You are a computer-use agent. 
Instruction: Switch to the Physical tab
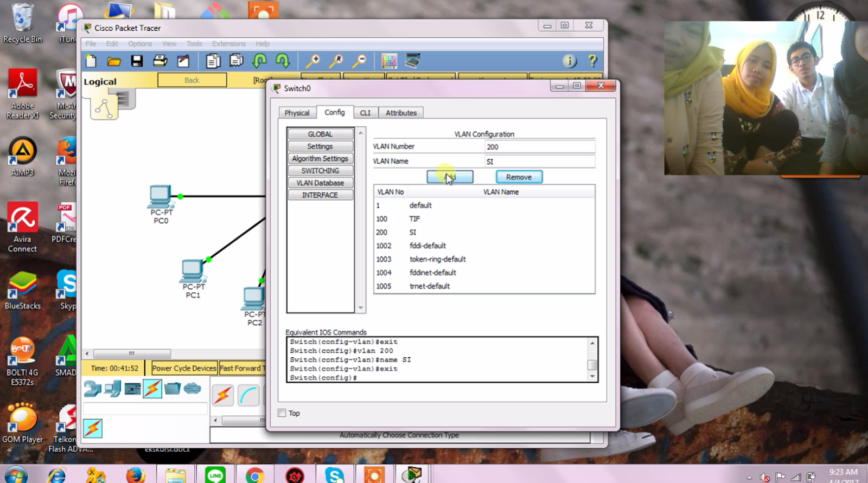click(x=297, y=113)
